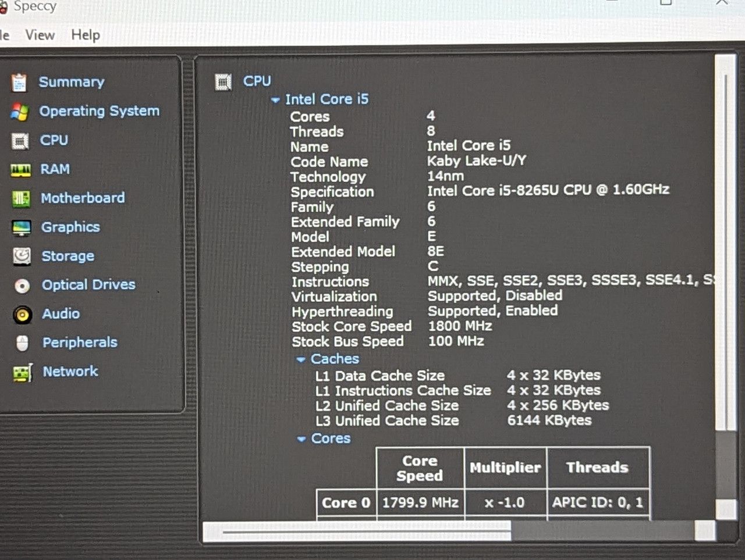Click the L1 Instructions Cache Size row label
Viewport: 745px width, 560px height.
403,391
